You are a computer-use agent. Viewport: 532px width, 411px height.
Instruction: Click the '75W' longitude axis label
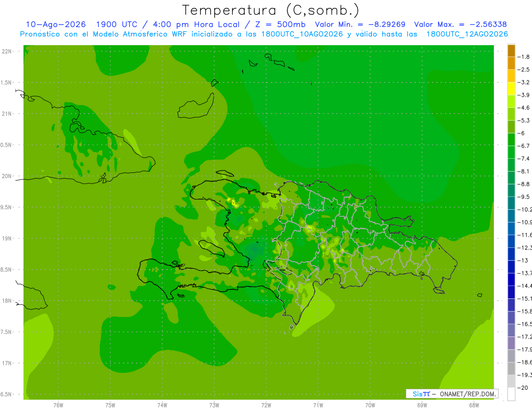[x=110, y=405]
